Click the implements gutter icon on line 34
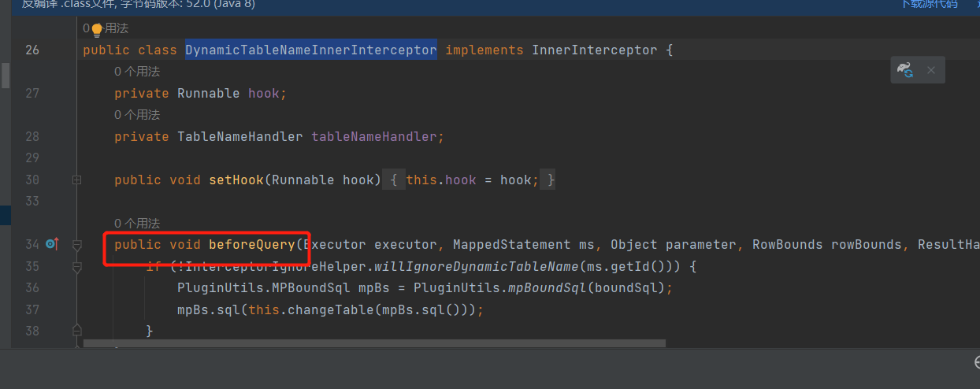Image resolution: width=980 pixels, height=389 pixels. coord(52,244)
